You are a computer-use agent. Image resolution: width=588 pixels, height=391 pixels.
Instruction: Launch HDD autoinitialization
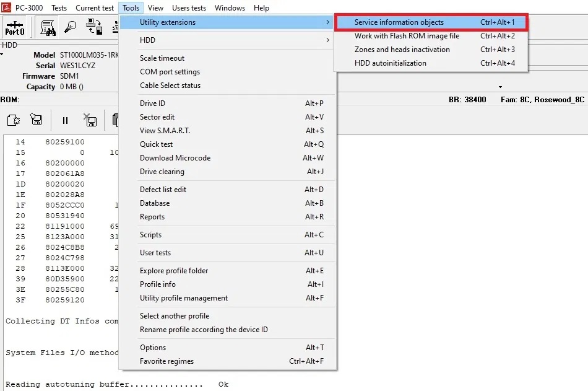(x=431, y=63)
